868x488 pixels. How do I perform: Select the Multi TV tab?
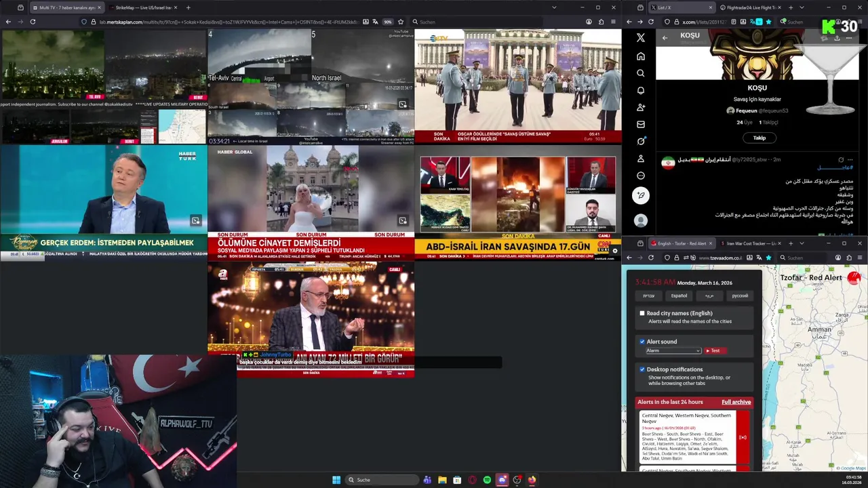point(66,7)
